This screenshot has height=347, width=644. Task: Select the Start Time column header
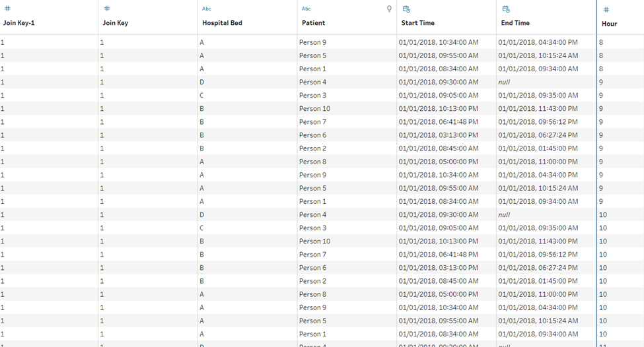click(417, 23)
